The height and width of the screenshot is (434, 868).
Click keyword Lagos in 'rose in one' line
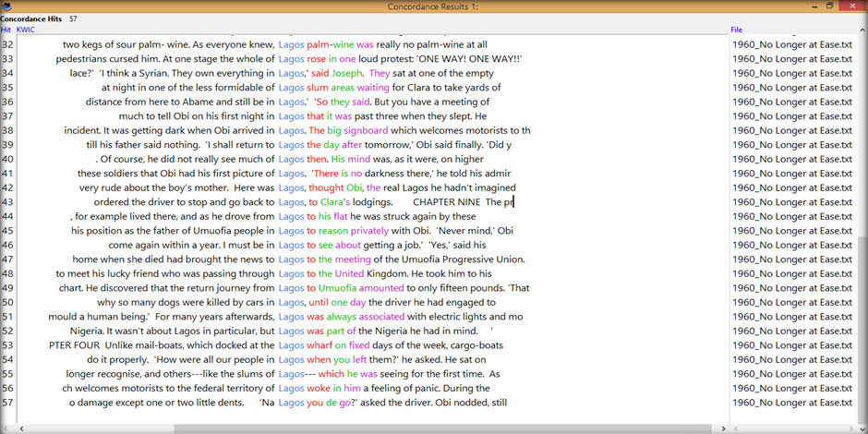click(291, 59)
